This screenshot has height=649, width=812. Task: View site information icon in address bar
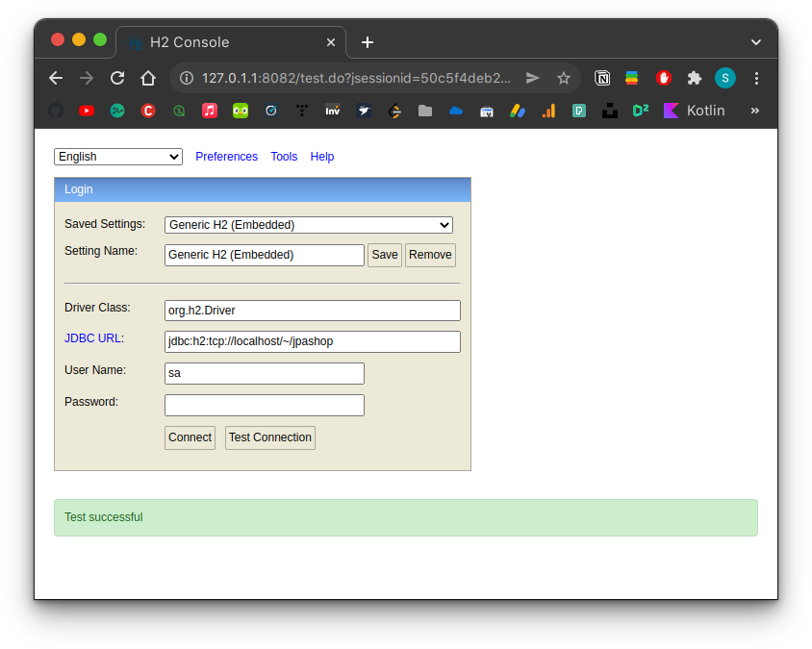click(187, 78)
